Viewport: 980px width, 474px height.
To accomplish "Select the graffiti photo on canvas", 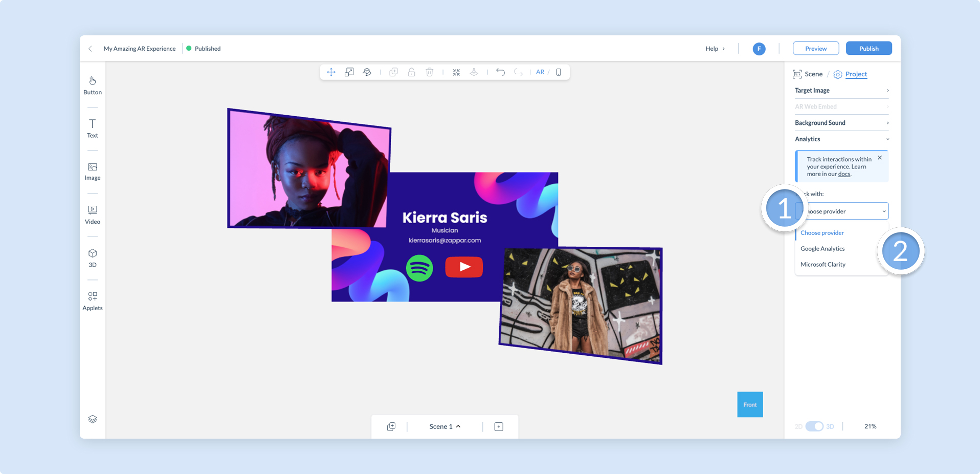I will pyautogui.click(x=581, y=306).
